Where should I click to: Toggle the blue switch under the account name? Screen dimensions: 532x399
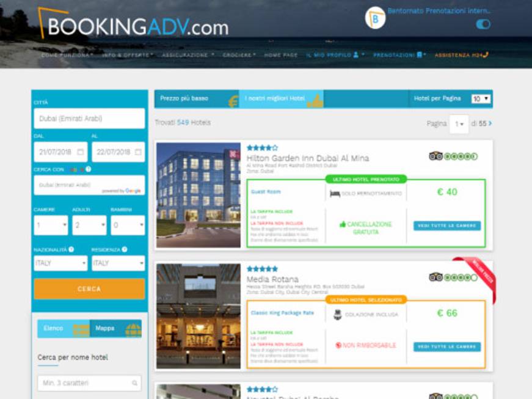click(483, 24)
